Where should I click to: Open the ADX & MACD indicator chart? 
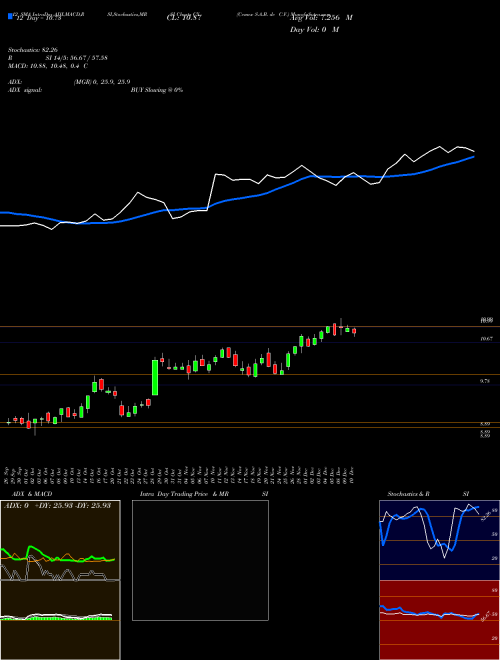coord(60,580)
